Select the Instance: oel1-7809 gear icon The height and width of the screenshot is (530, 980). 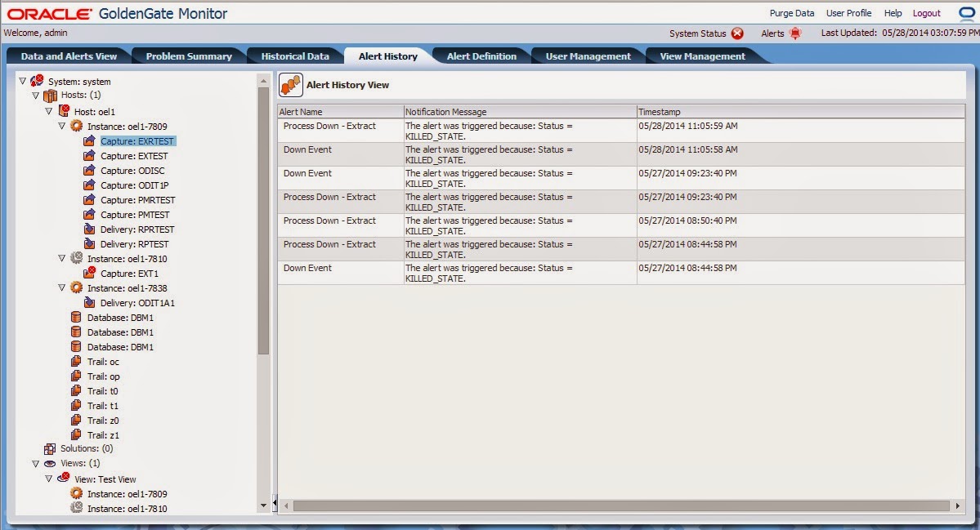[77, 127]
